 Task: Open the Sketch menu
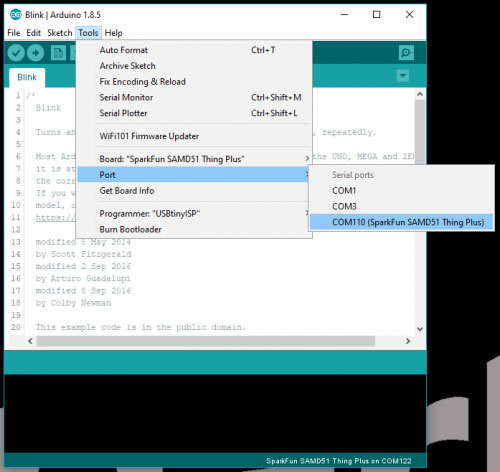coord(60,33)
